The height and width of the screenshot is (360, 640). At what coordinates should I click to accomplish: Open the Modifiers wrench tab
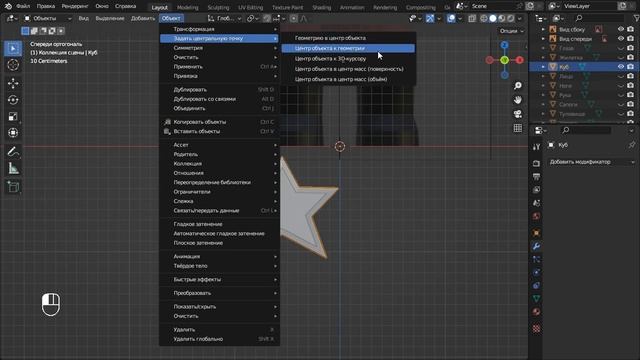coord(536,246)
